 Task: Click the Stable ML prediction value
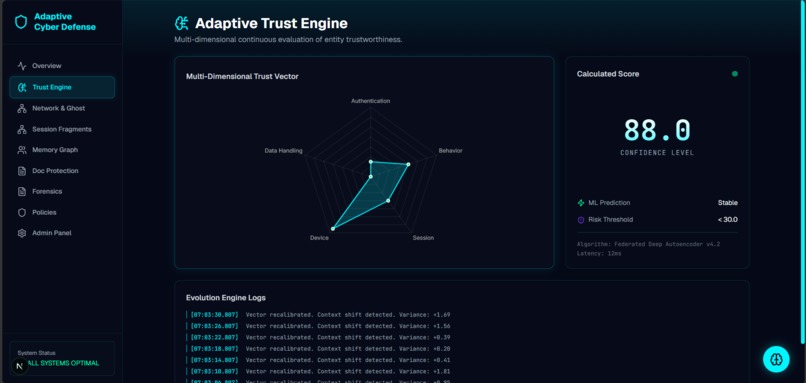pos(727,203)
